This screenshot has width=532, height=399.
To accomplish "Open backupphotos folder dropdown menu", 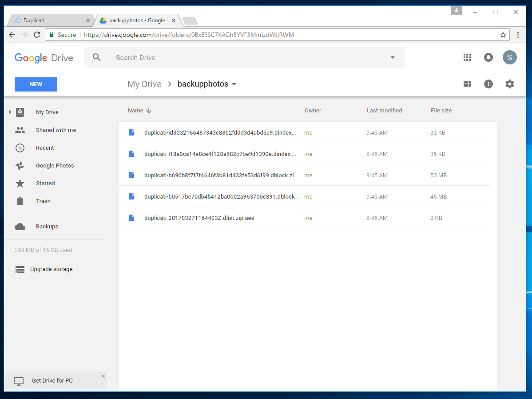I will 234,84.
